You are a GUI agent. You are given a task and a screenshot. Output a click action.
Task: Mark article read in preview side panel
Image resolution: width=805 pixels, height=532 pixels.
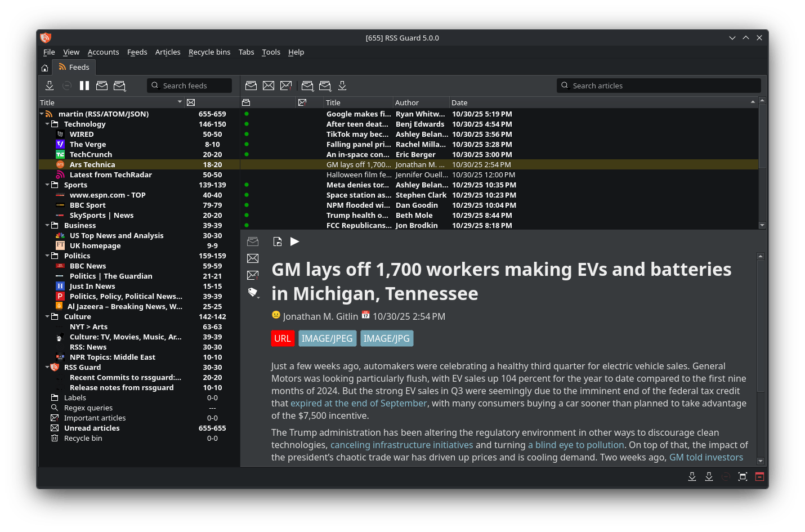coord(253,242)
